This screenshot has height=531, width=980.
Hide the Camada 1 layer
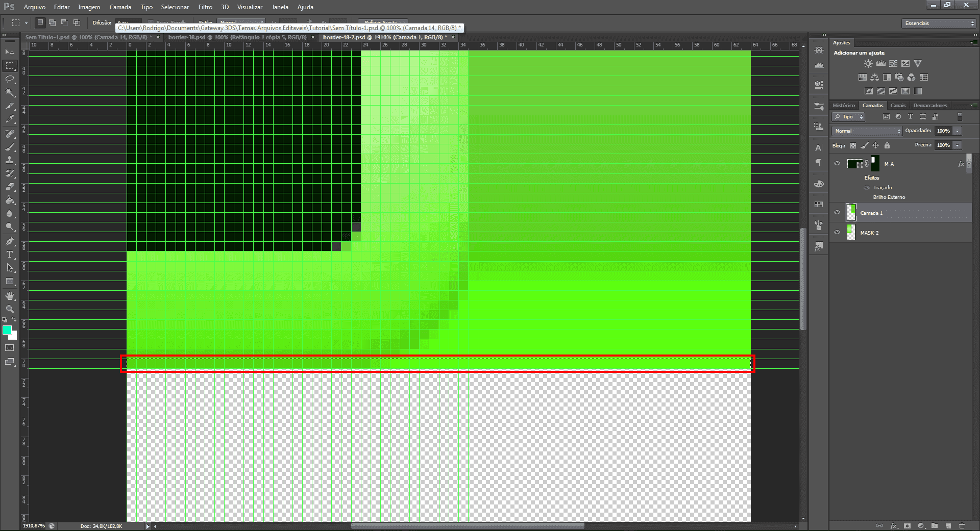(x=837, y=213)
